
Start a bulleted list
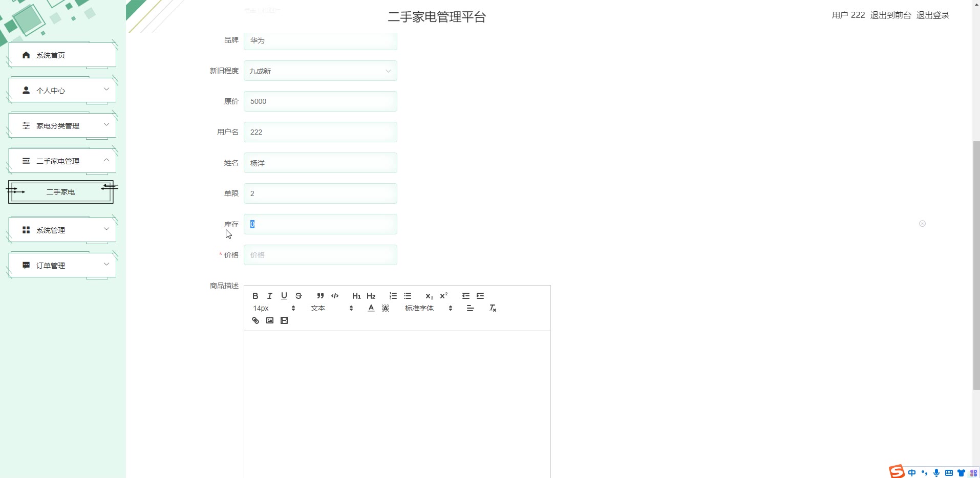(408, 296)
